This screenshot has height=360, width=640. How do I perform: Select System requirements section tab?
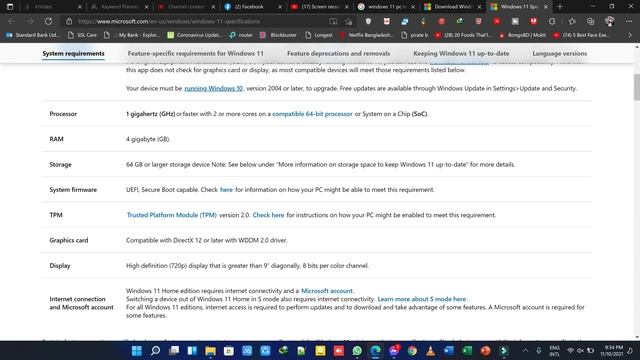coord(73,53)
